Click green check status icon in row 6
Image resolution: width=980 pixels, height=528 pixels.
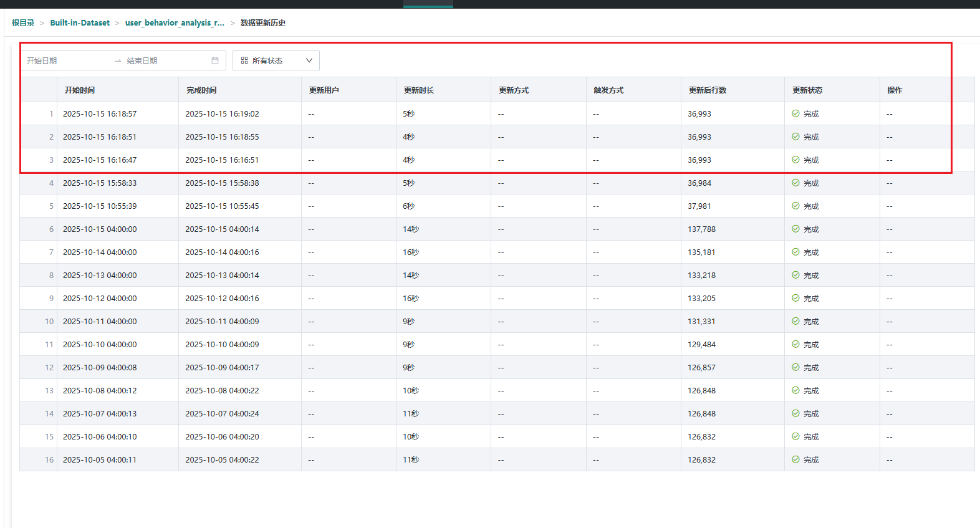click(795, 229)
